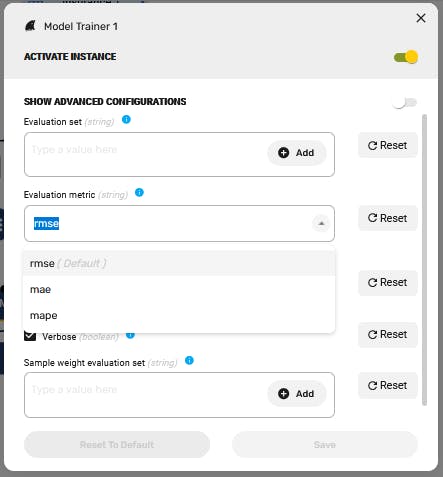The width and height of the screenshot is (443, 477).
Task: Reset the Evaluation set field
Action: 388,145
